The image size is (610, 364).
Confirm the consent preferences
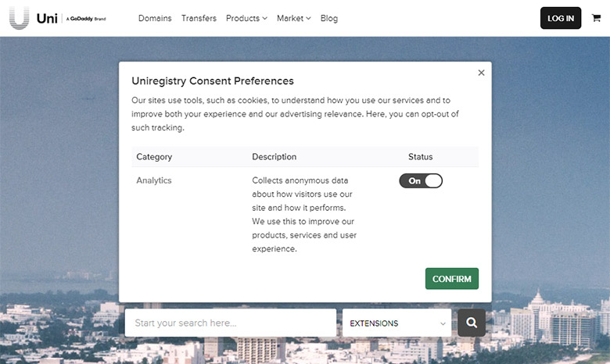tap(452, 279)
